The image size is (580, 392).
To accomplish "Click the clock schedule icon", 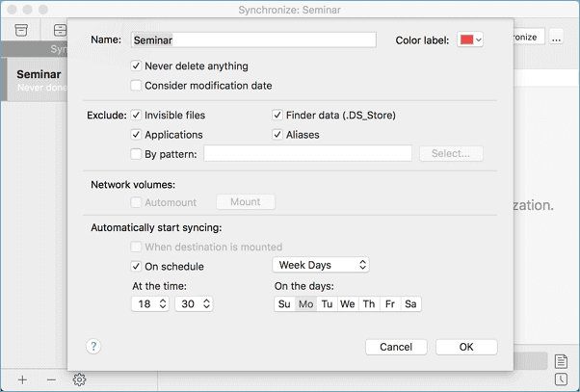I will [561, 379].
